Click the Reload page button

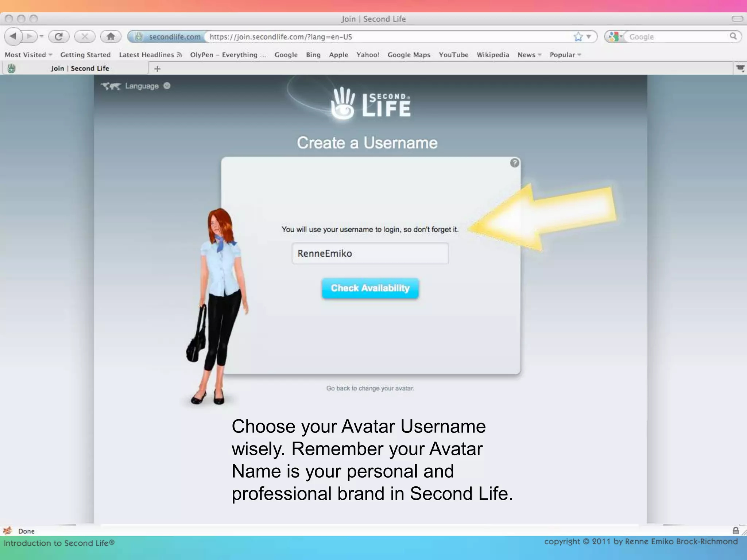[59, 36]
